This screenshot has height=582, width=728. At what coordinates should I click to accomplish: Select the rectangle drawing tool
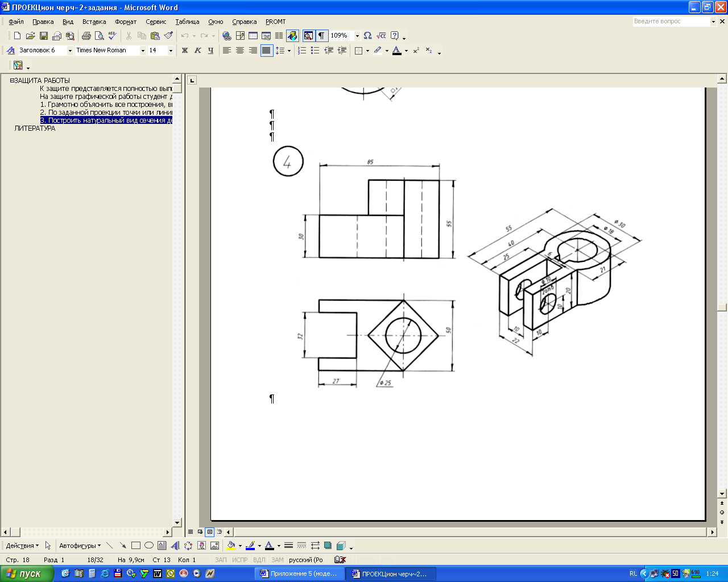pos(136,546)
